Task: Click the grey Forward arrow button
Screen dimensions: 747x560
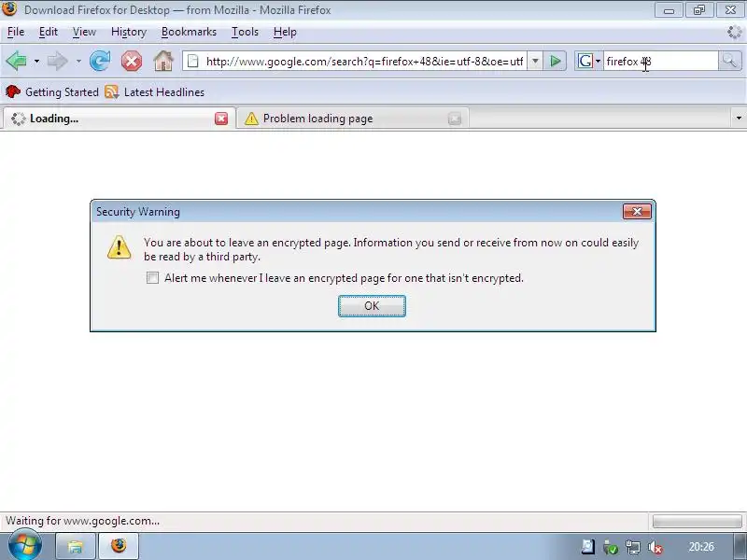Action: click(58, 61)
